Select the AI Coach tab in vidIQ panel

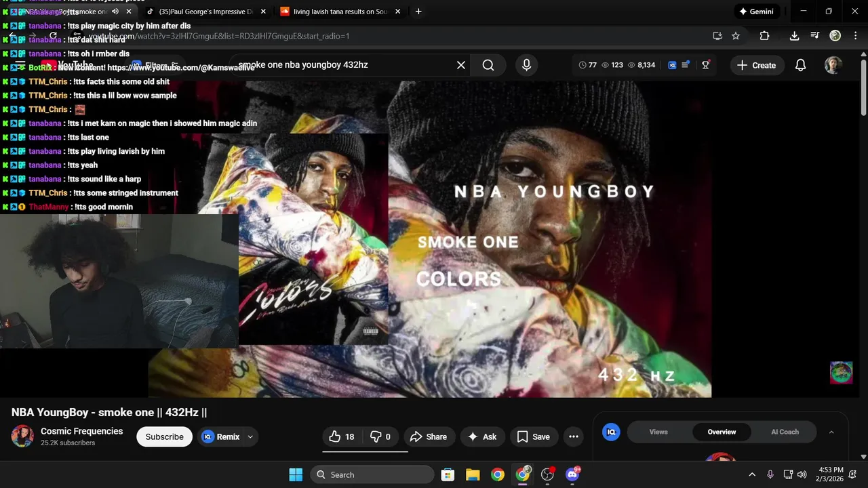pyautogui.click(x=785, y=432)
